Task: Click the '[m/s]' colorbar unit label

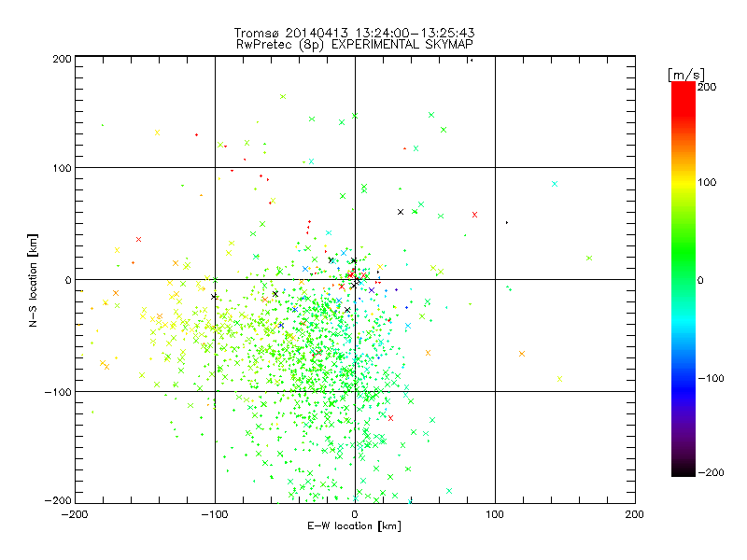Action: click(686, 75)
